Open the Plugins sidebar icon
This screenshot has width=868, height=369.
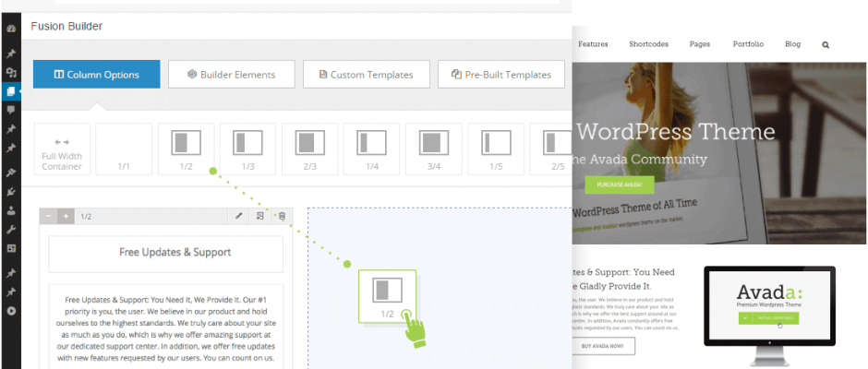11,191
